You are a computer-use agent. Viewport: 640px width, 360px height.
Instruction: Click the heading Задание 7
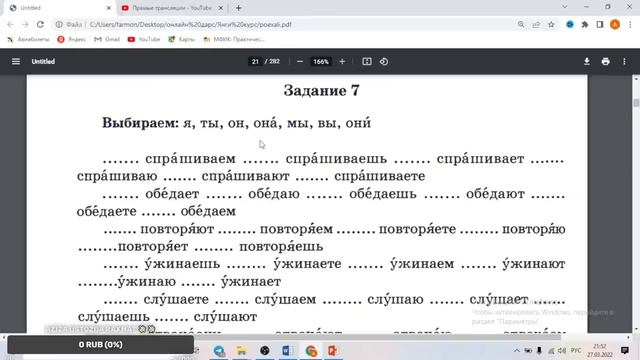322,90
